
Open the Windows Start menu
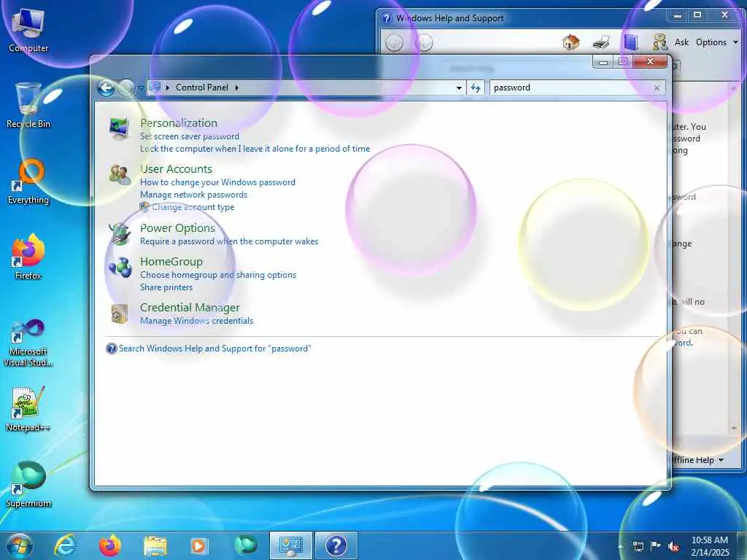(20, 545)
